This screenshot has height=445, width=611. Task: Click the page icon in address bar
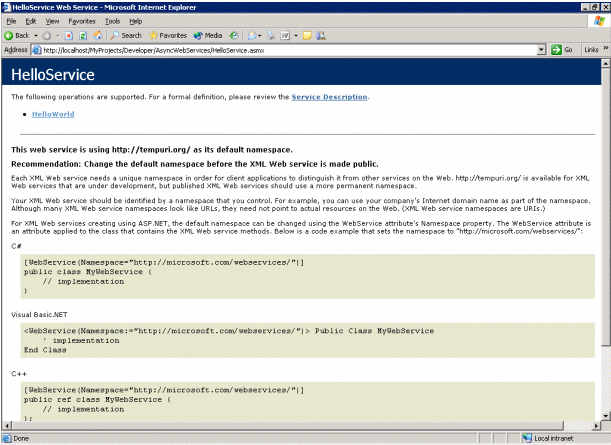pyautogui.click(x=37, y=50)
